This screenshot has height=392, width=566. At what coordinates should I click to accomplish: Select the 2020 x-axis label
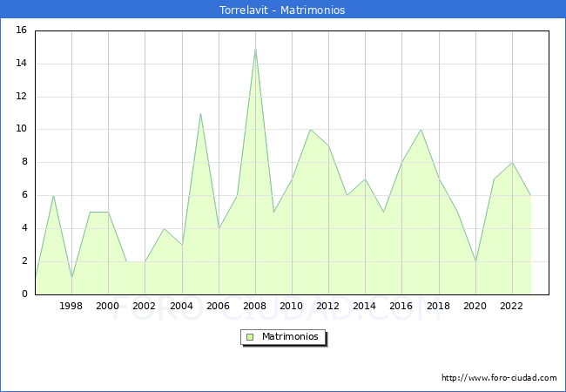tap(475, 306)
